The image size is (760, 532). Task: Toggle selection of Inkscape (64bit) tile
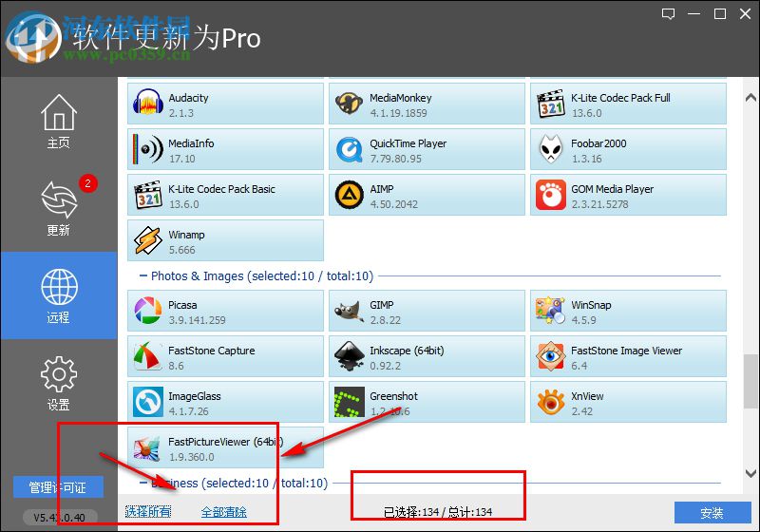[x=427, y=356]
